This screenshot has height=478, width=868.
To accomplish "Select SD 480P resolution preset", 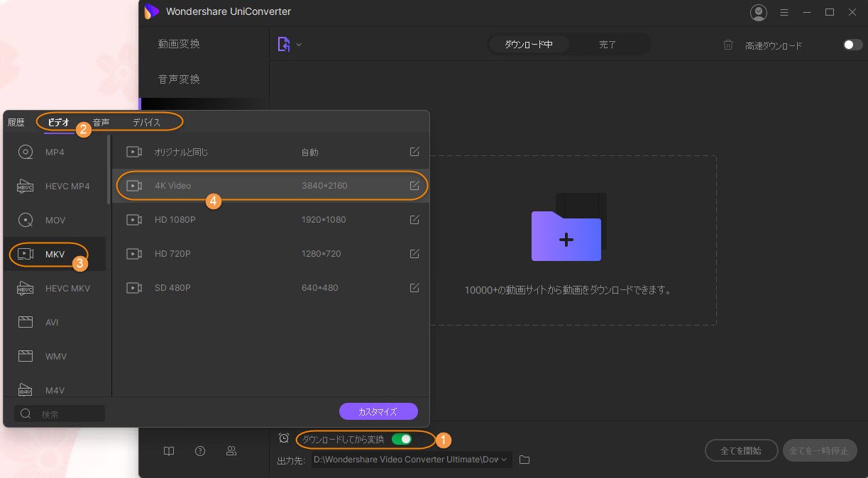I will coord(270,288).
